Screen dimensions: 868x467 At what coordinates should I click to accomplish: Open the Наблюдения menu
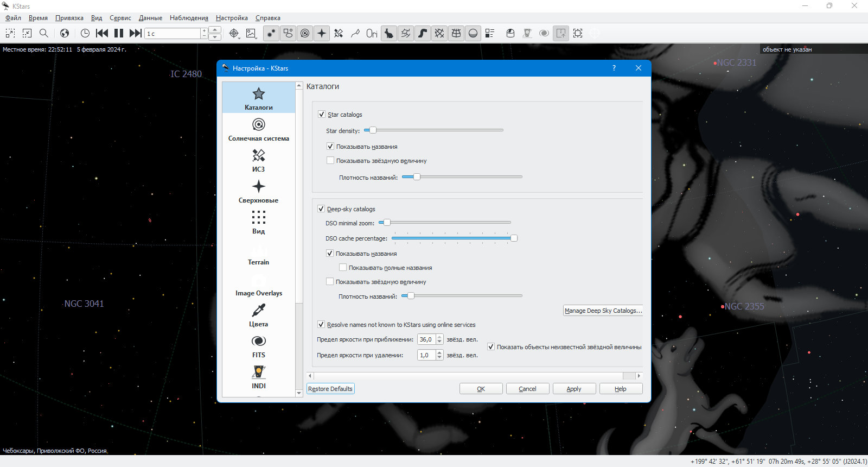click(189, 18)
